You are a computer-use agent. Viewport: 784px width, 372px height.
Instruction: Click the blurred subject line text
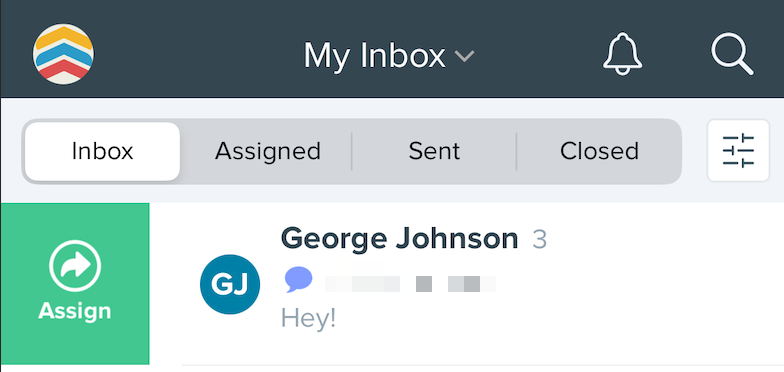[410, 284]
